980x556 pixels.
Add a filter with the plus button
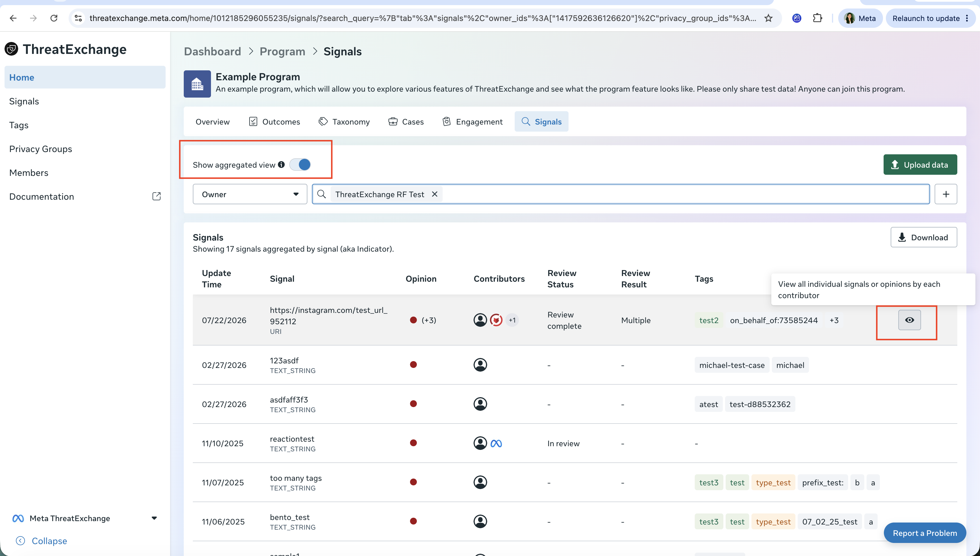(946, 194)
